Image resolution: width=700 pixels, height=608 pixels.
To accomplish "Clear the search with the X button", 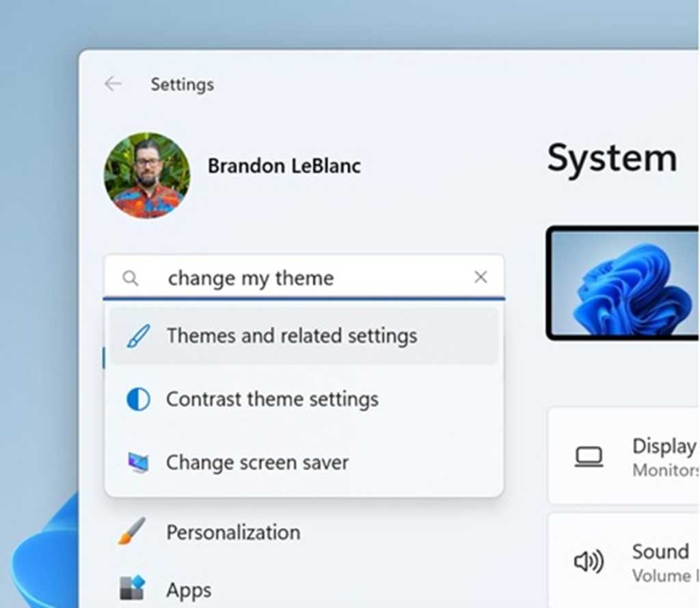I will tap(481, 277).
